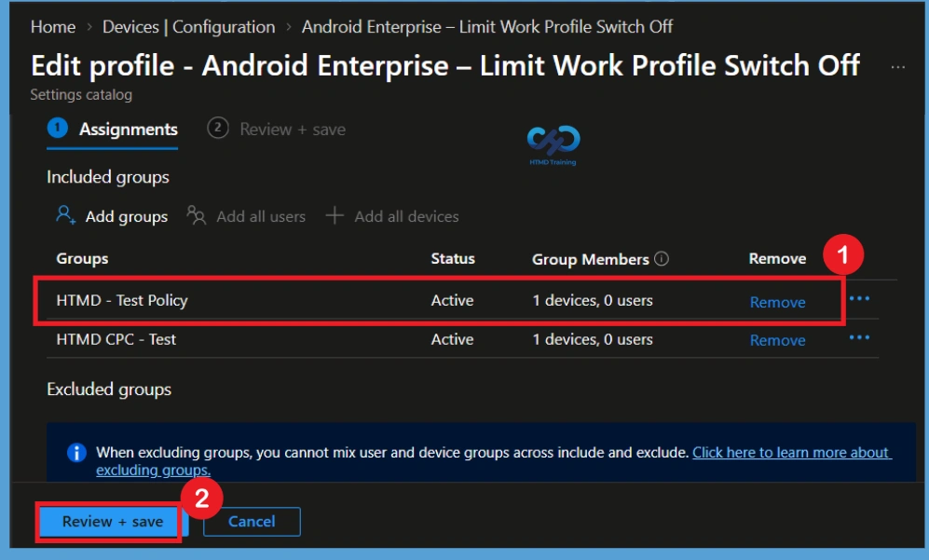Click the blue info icon in exclusion notice
The height and width of the screenshot is (560, 929).
pyautogui.click(x=76, y=453)
